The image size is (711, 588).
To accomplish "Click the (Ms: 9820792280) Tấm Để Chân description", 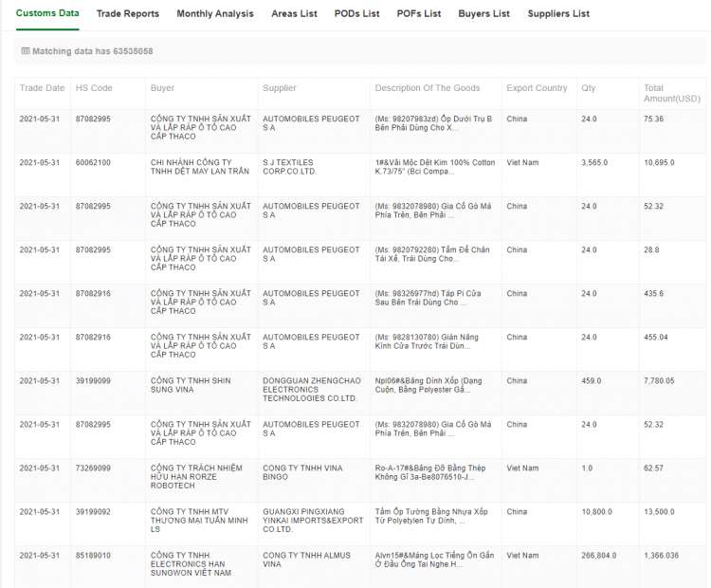I will pyautogui.click(x=432, y=253).
